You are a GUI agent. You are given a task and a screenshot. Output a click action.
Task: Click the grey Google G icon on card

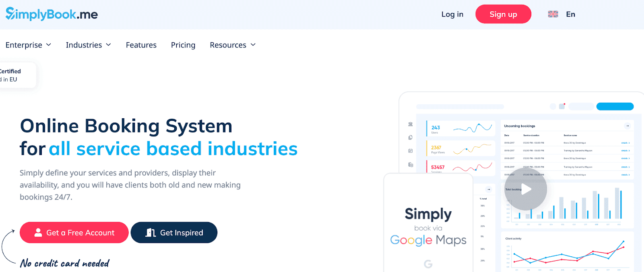[428, 264]
